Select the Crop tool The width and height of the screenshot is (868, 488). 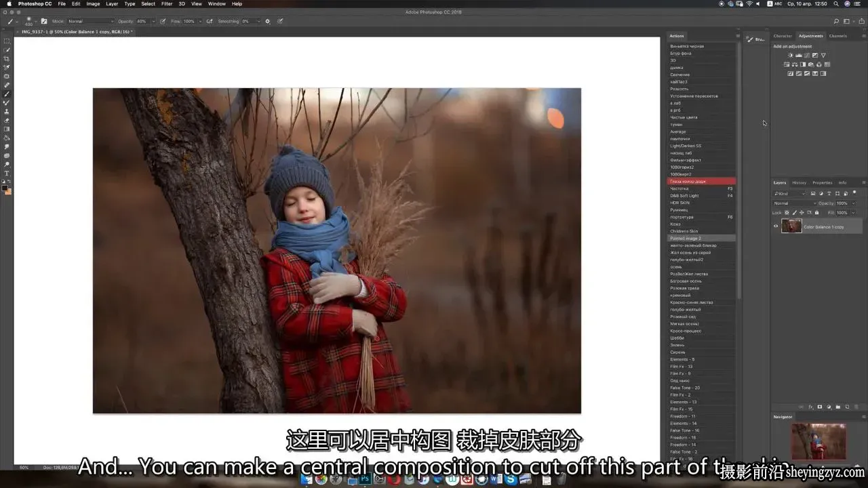pos(7,58)
